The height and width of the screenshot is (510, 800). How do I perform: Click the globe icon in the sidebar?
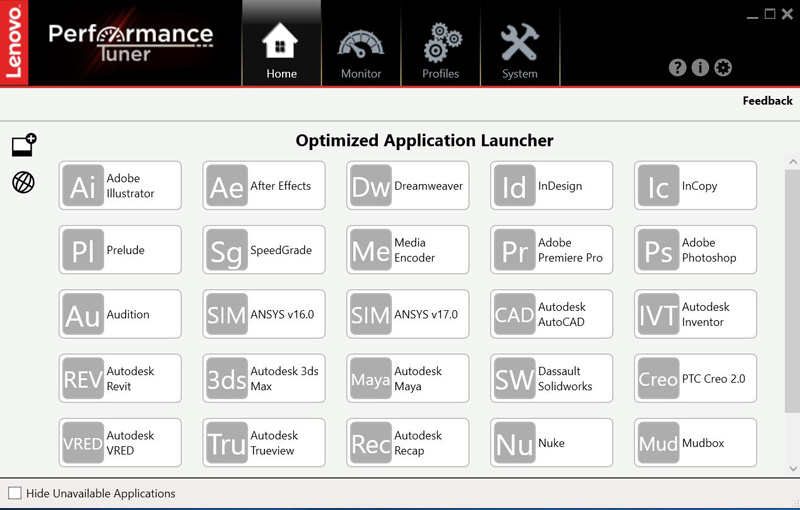(23, 182)
